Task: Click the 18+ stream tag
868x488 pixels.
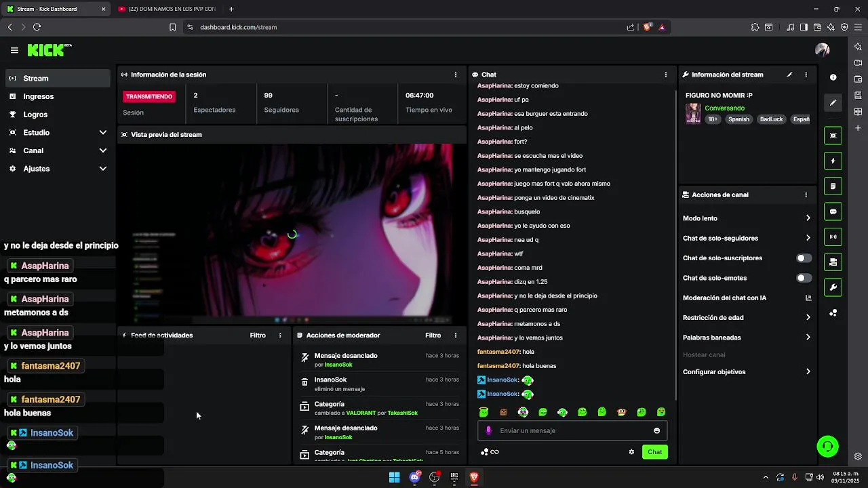Action: 713,119
